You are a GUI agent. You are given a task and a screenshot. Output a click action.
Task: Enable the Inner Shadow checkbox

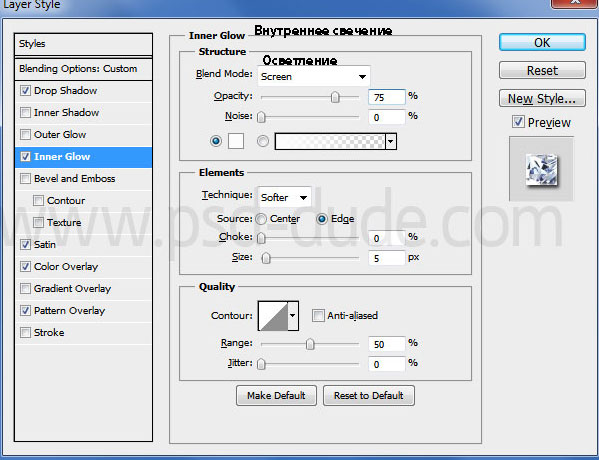(25, 112)
